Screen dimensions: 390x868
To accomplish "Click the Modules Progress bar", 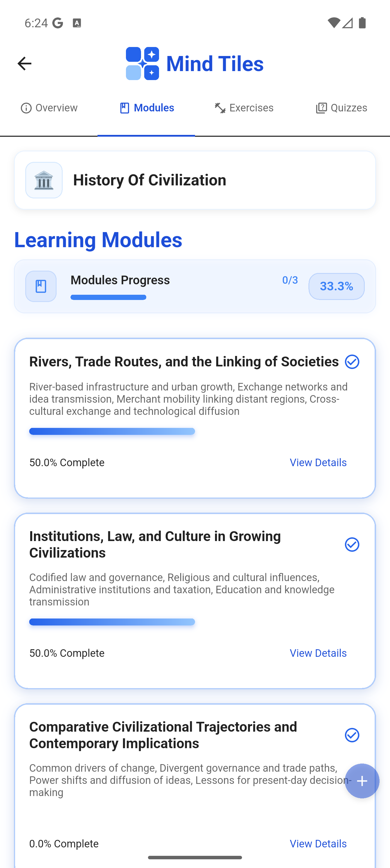I will pyautogui.click(x=108, y=297).
